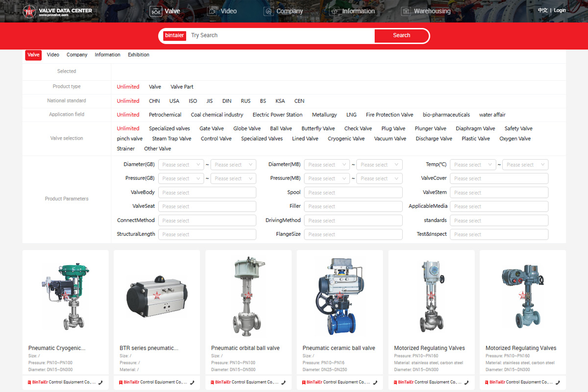The image size is (588, 392).
Task: Select CHN national standard filter
Action: pos(154,101)
